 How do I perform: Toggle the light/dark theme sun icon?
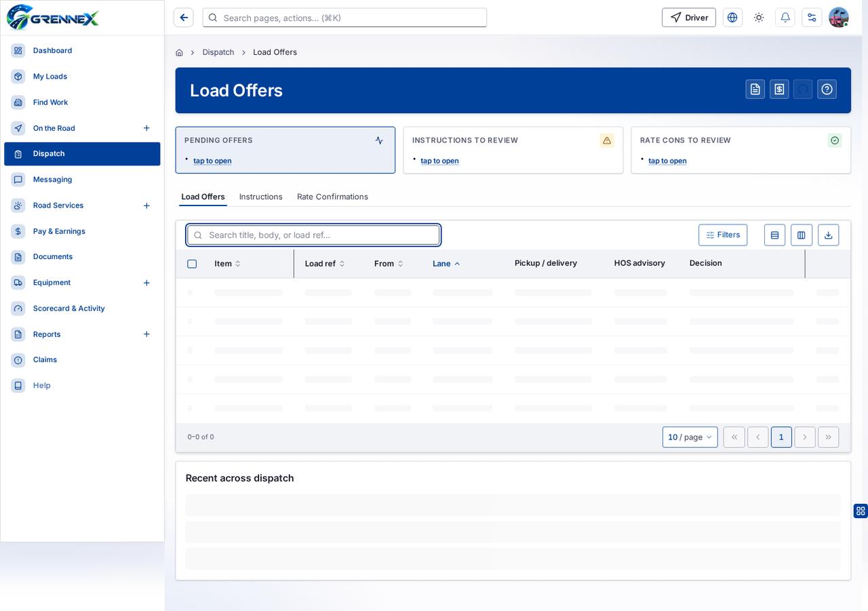[x=759, y=18]
